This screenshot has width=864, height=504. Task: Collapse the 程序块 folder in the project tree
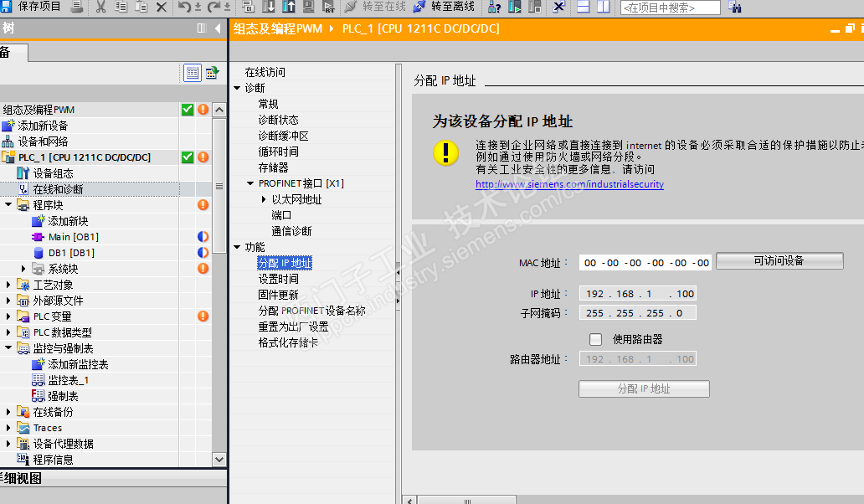pyautogui.click(x=8, y=205)
